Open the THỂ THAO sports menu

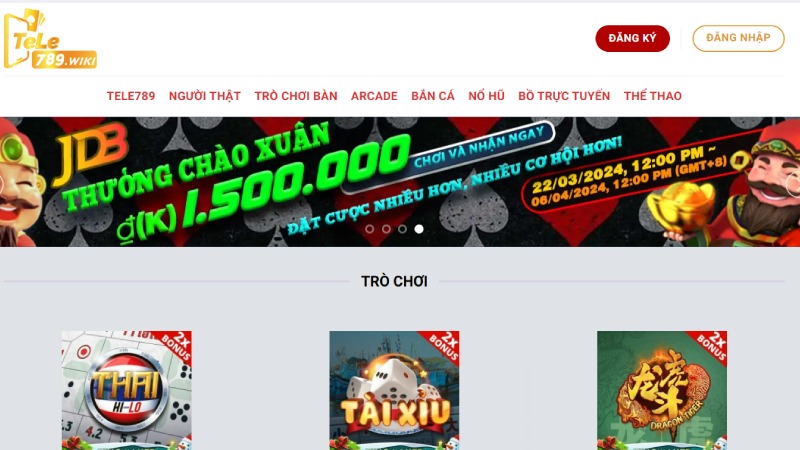653,96
